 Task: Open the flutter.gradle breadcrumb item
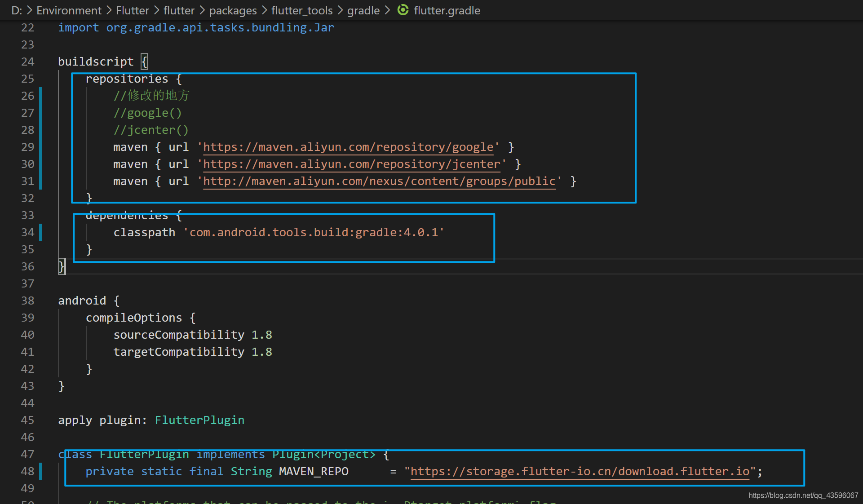447,10
